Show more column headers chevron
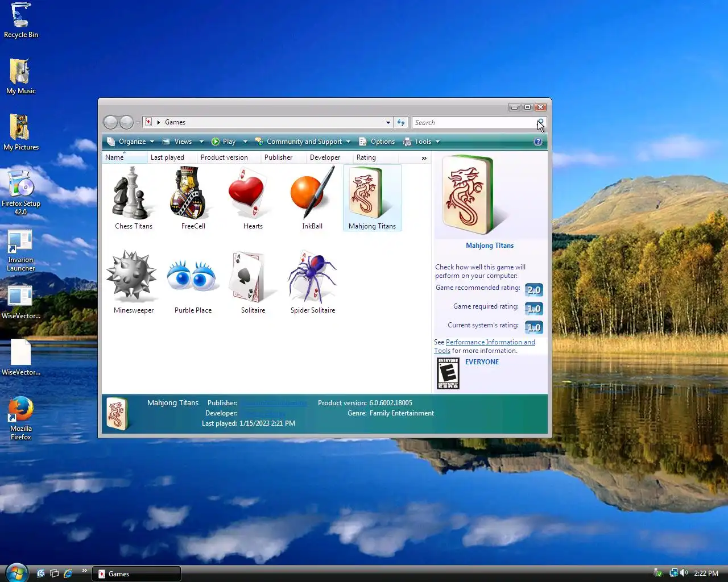This screenshot has width=728, height=582. coord(424,158)
